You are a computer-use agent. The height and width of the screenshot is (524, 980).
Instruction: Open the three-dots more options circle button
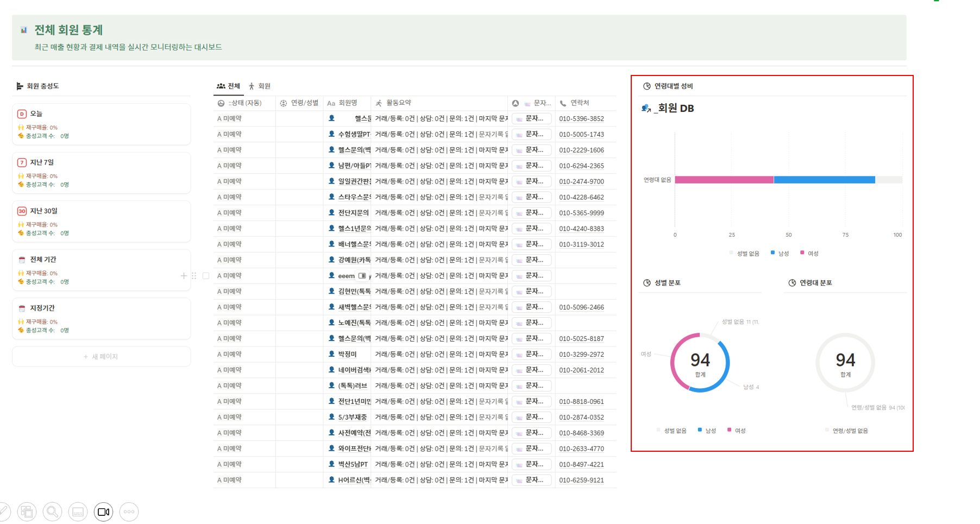click(x=129, y=512)
